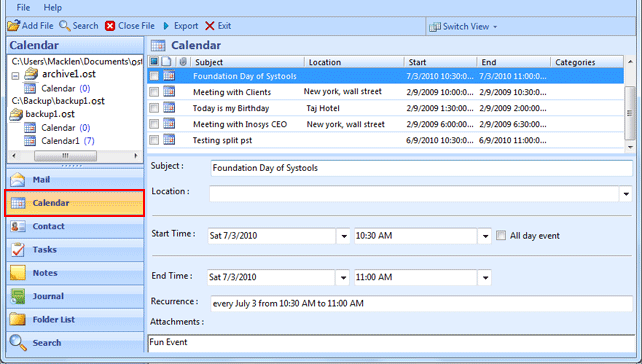Viewport: 642px width, 364px height.
Task: Click calendar icon on Meeting with Clients row
Action: (169, 92)
